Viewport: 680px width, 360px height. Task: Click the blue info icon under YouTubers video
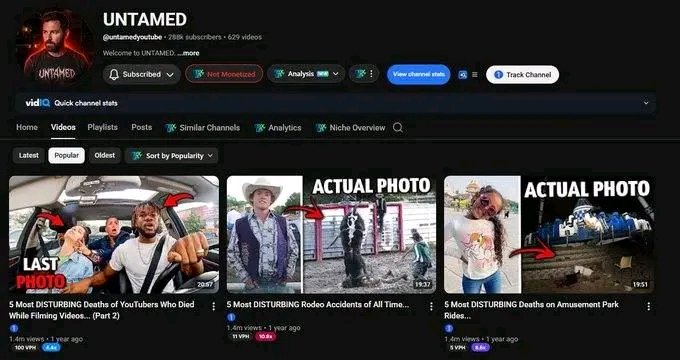point(13,328)
